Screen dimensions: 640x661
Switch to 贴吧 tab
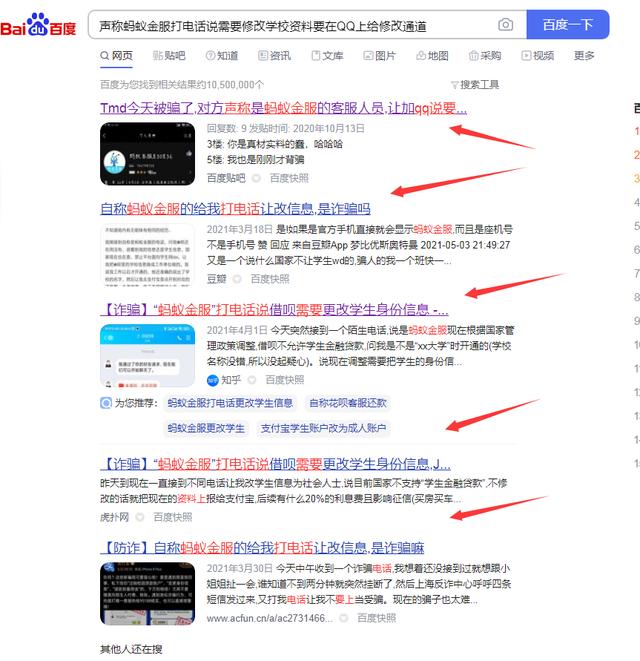pos(169,56)
